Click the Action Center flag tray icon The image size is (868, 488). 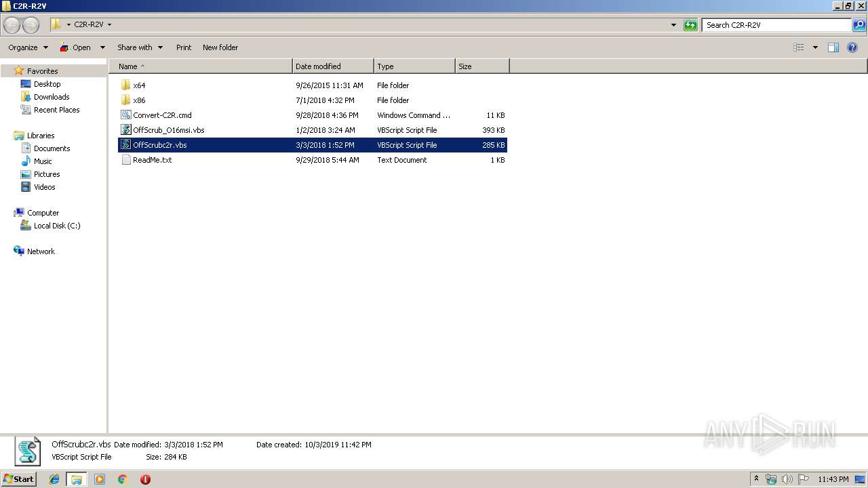point(804,479)
